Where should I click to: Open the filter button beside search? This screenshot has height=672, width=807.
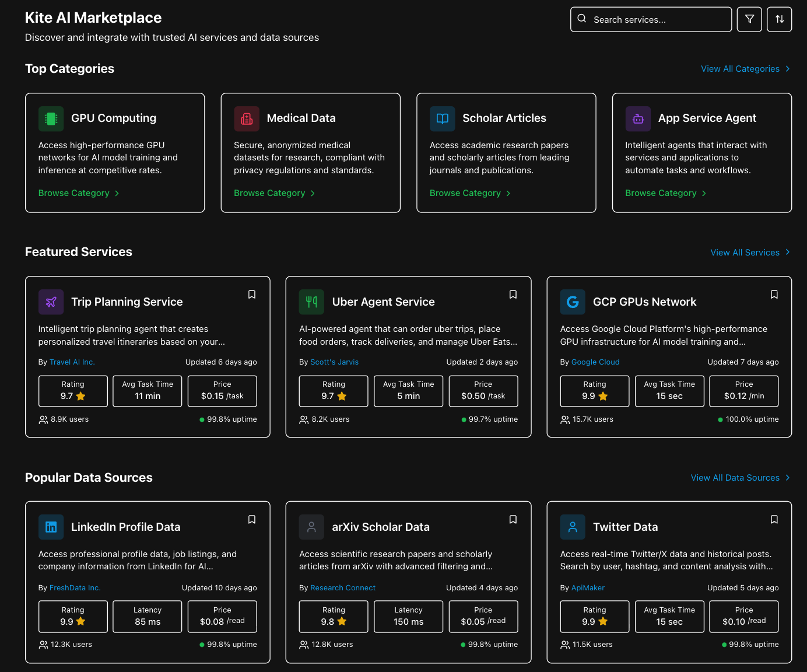(x=749, y=19)
